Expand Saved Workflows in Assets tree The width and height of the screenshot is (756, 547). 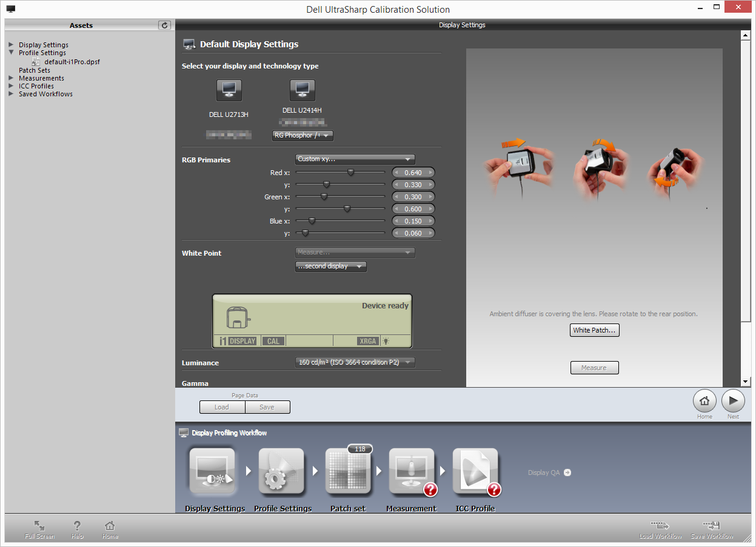click(x=11, y=94)
